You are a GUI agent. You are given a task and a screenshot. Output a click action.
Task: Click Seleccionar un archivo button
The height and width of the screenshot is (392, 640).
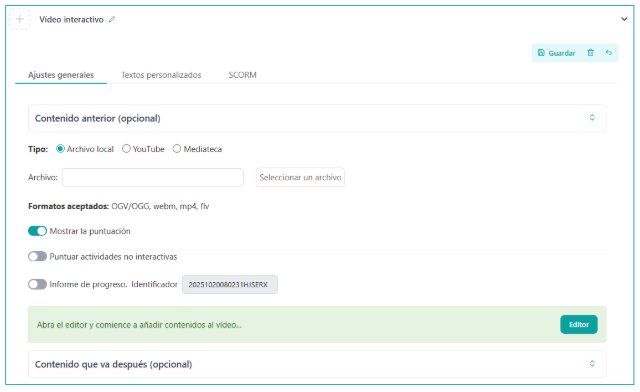[300, 177]
